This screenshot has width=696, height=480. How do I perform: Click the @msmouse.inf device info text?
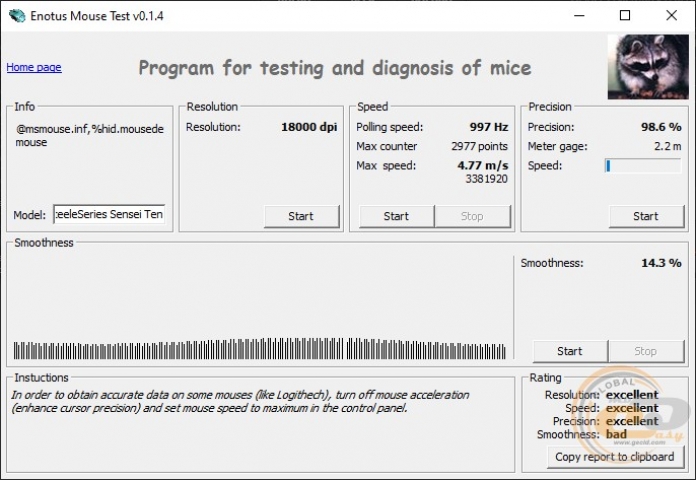tap(90, 135)
